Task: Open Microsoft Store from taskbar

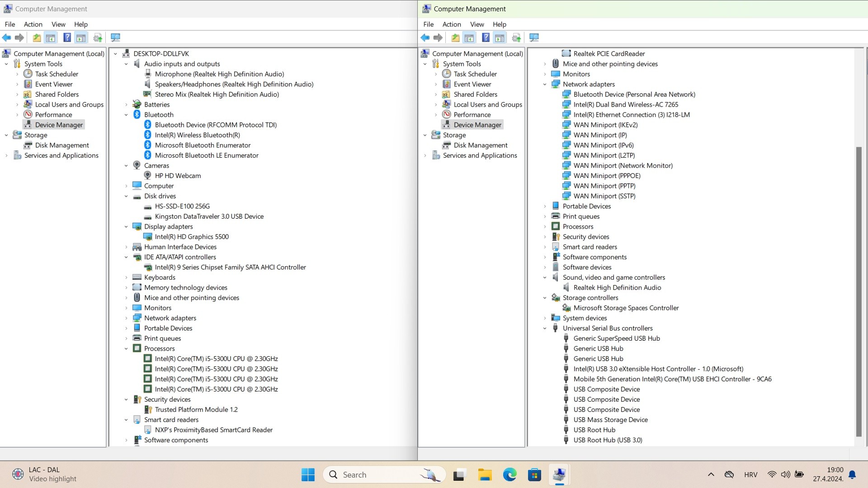Action: (534, 475)
